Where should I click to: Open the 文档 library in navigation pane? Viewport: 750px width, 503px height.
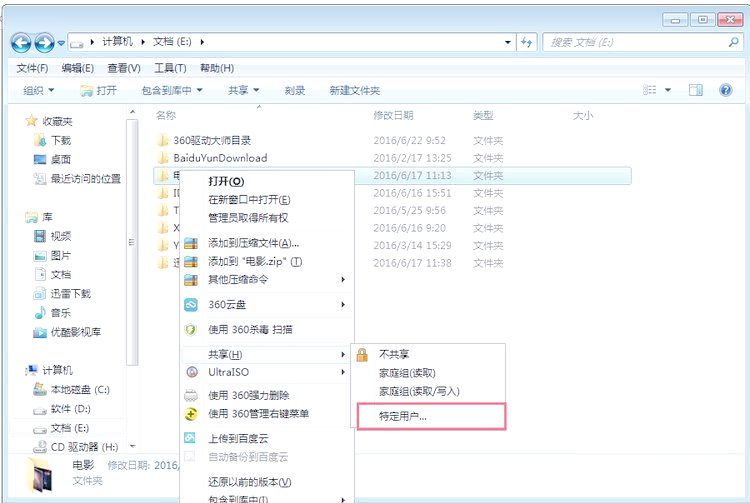pyautogui.click(x=61, y=274)
